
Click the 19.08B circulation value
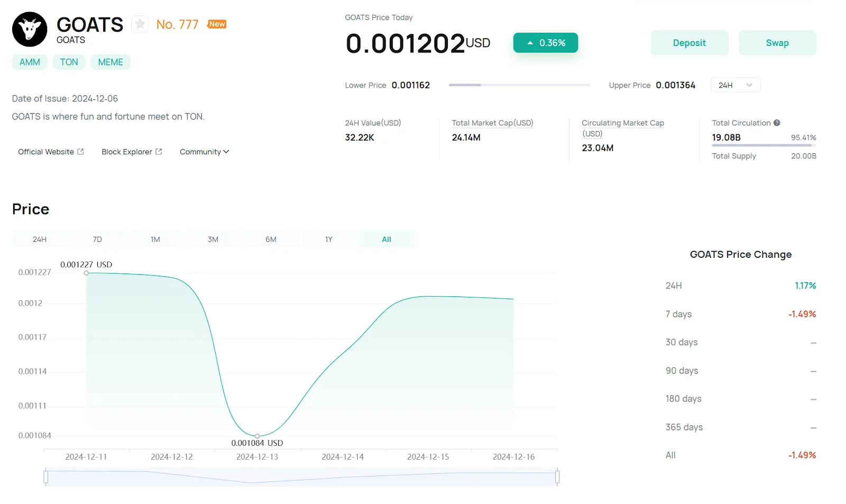[726, 137]
